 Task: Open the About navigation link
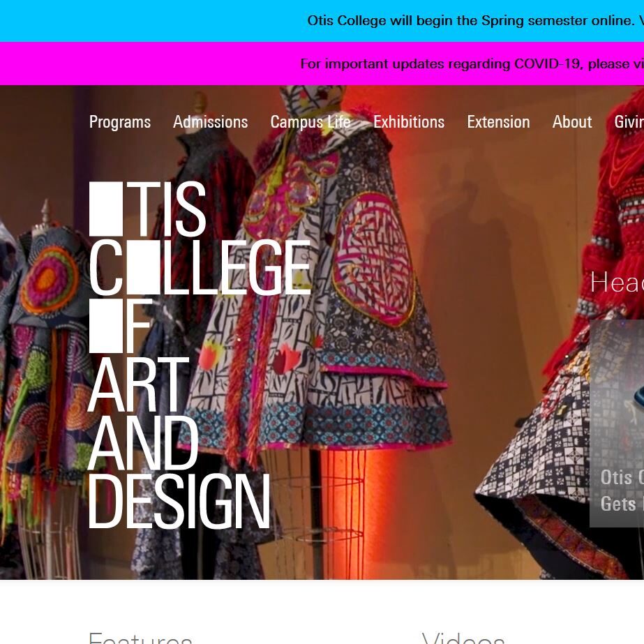(x=571, y=122)
